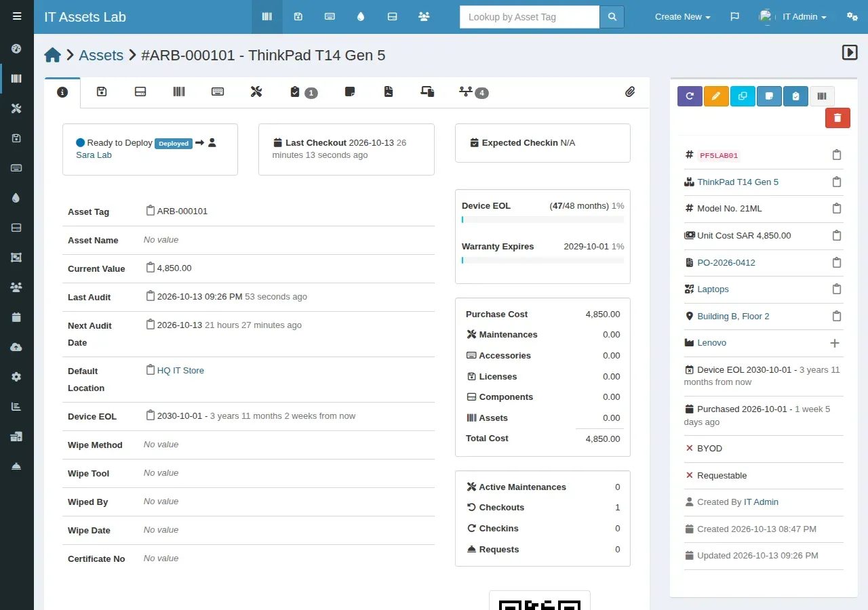Copy the serial PF5LAB01 to clipboard
Image resolution: width=868 pixels, height=610 pixels.
pos(837,155)
